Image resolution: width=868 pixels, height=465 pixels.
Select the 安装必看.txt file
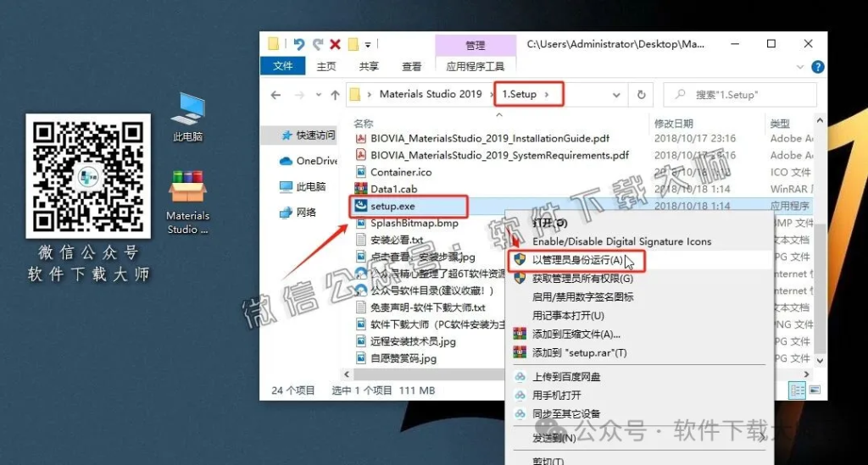(x=397, y=240)
